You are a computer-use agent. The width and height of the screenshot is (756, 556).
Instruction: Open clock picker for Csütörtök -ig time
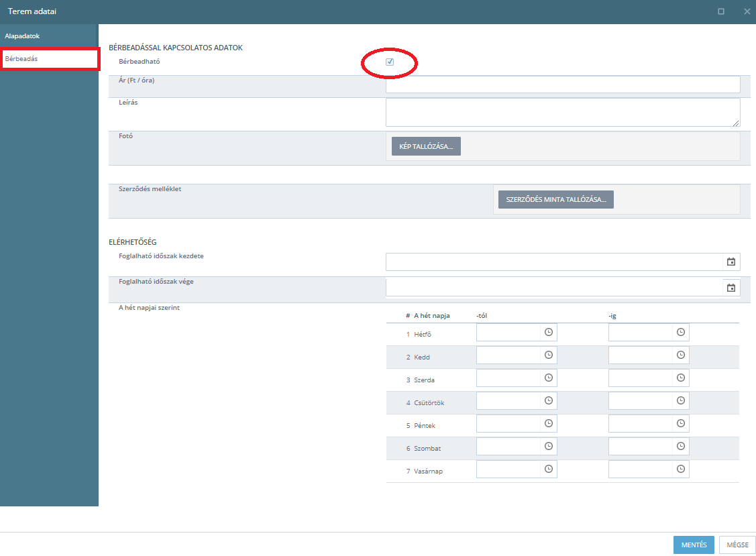tap(681, 400)
